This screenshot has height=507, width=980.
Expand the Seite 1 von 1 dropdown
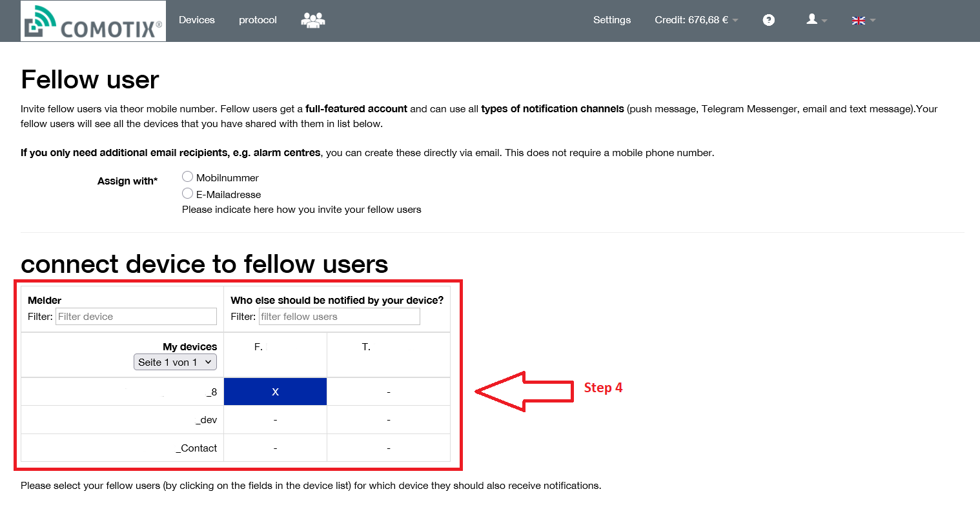(x=175, y=363)
